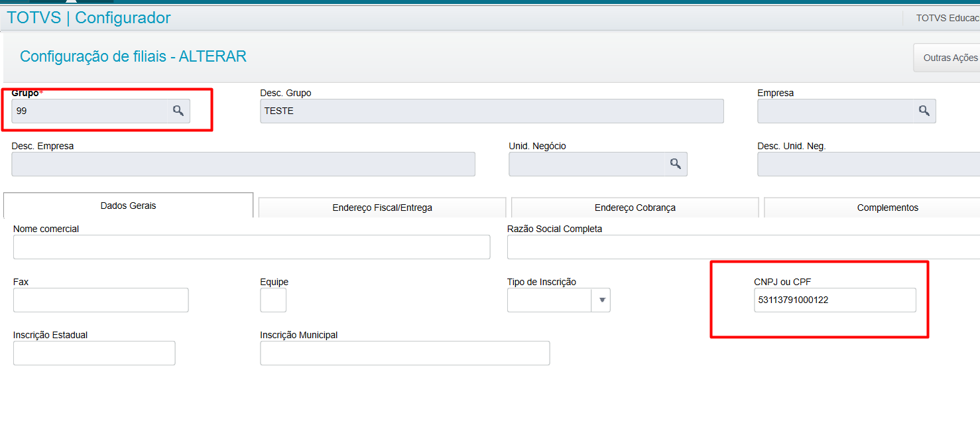Click the Desc. Empresa field
This screenshot has width=980, height=435.
pos(243,164)
